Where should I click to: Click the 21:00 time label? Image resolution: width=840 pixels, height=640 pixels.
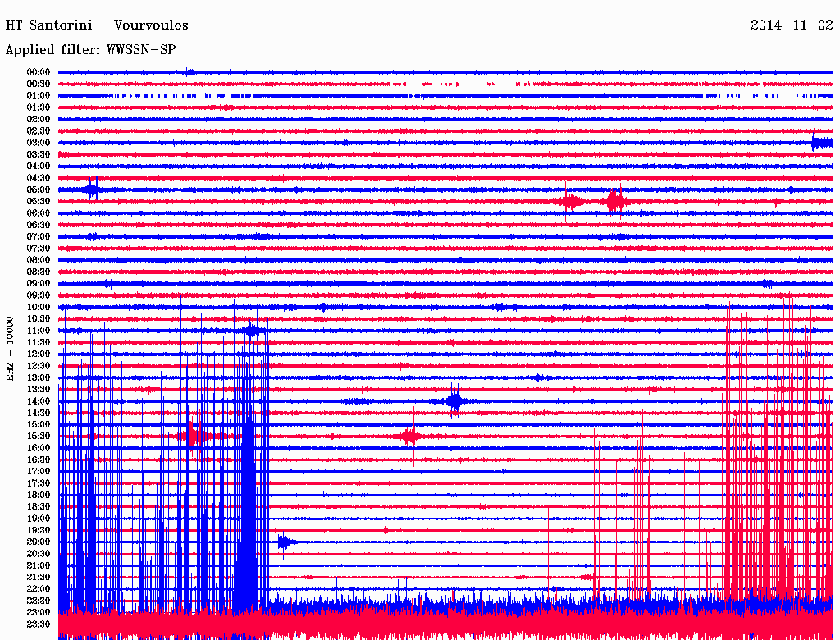39,566
